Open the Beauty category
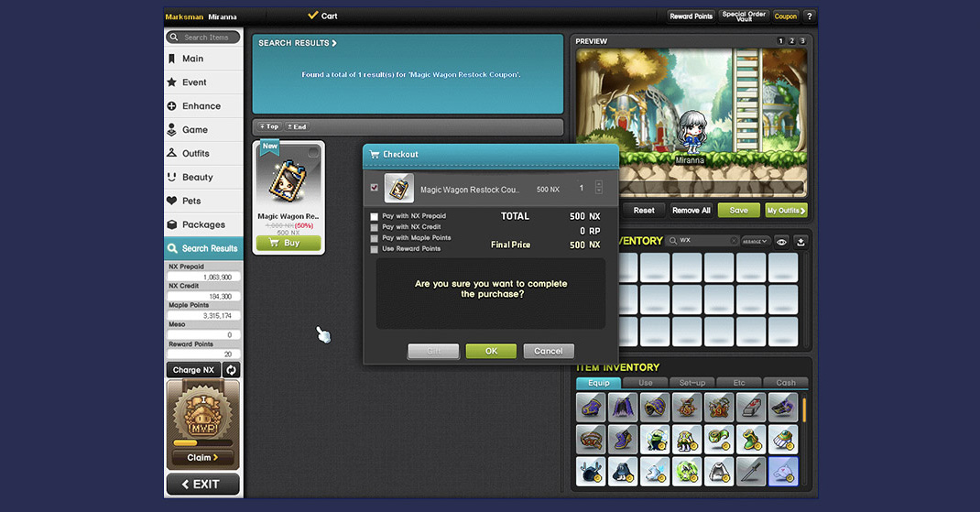980x512 pixels. point(203,178)
